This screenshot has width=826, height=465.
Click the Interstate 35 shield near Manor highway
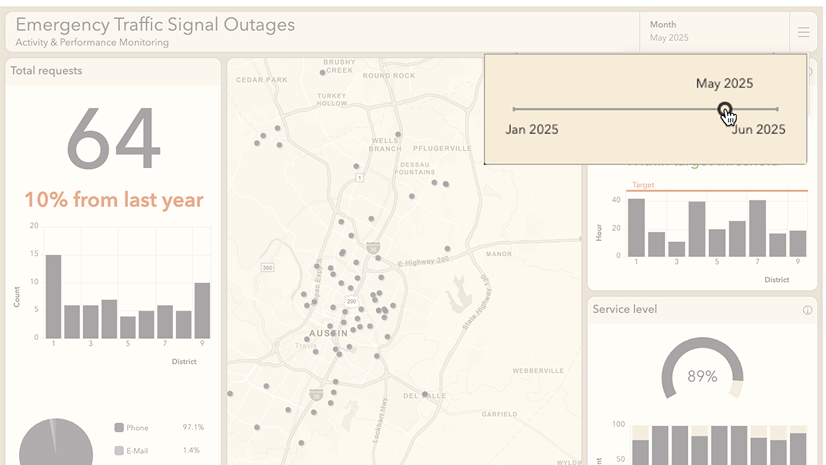click(x=372, y=247)
